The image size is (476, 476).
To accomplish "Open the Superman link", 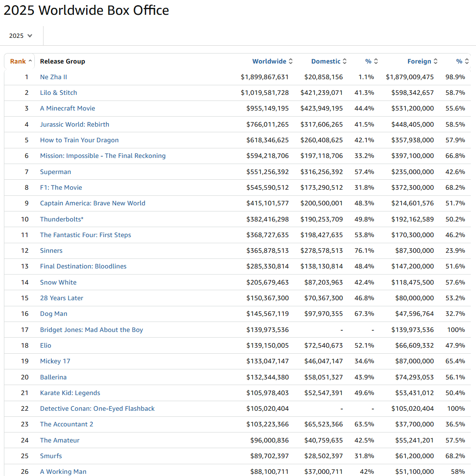I will pyautogui.click(x=56, y=172).
